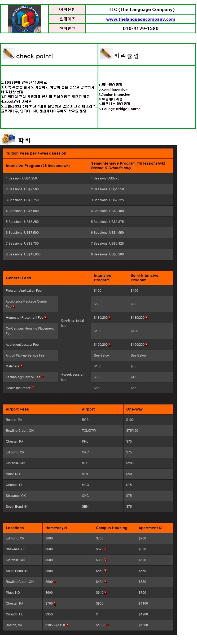This screenshot has height=644, width=197.
Task: Select the $900 Chester campus housing price
Action: 100,604
